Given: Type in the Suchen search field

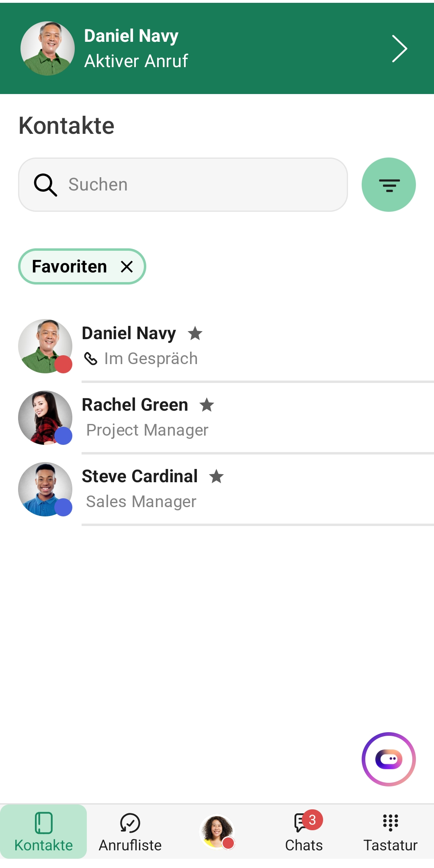Looking at the screenshot, I should tap(201, 185).
